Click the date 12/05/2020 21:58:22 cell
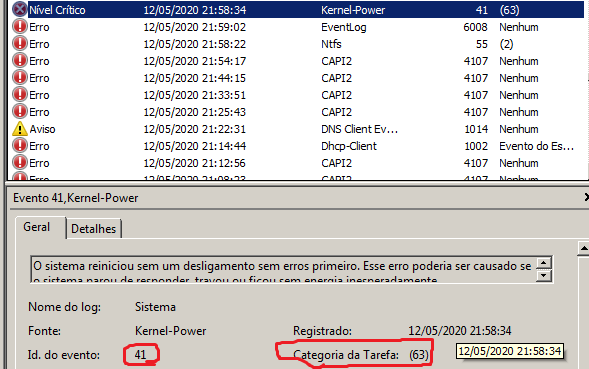The height and width of the screenshot is (369, 589). (x=195, y=44)
